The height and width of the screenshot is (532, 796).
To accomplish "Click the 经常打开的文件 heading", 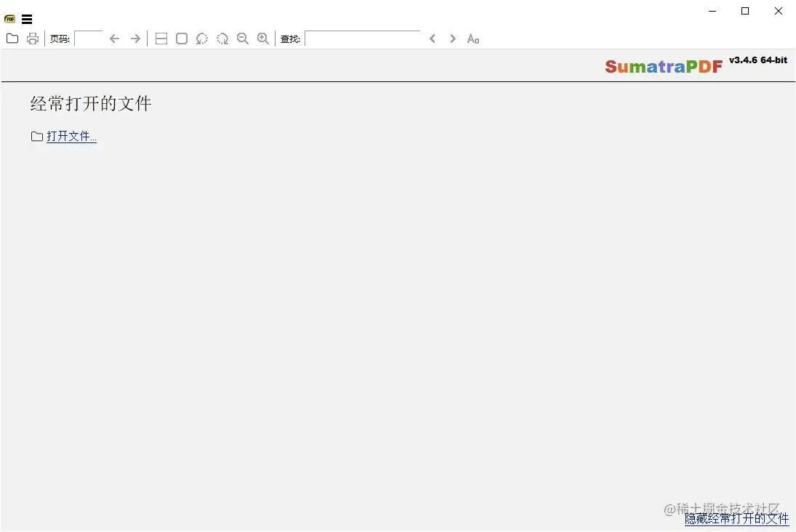I will click(x=91, y=103).
